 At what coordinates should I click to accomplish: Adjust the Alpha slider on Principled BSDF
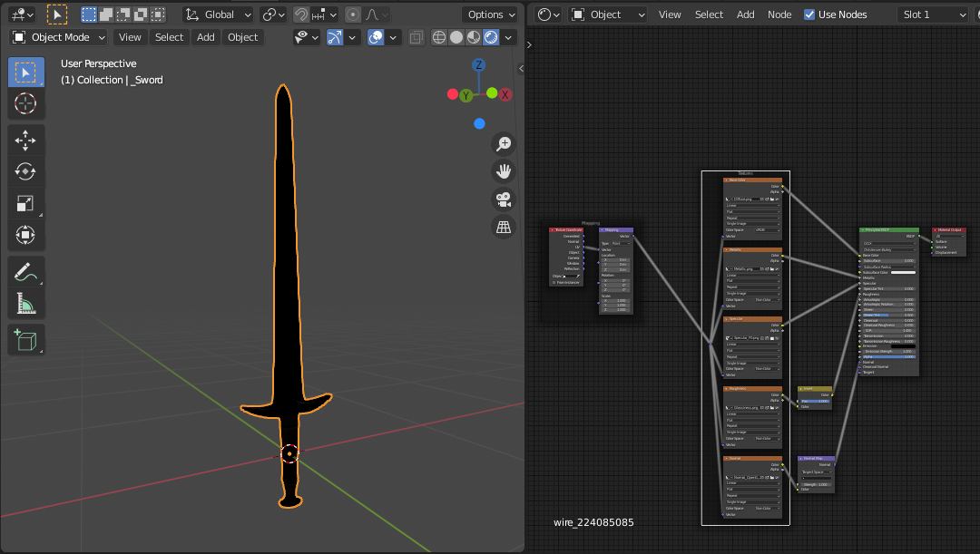(x=888, y=356)
